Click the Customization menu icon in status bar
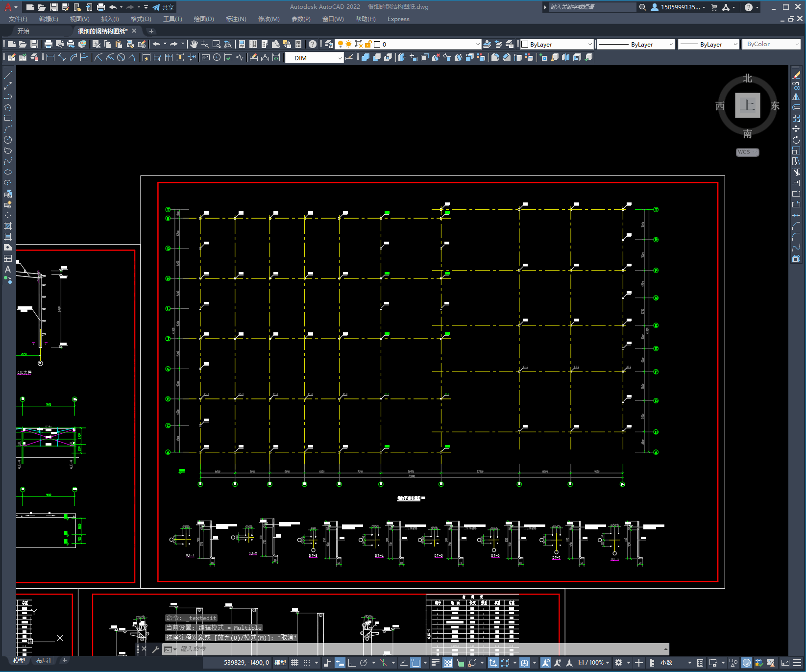 click(798, 663)
